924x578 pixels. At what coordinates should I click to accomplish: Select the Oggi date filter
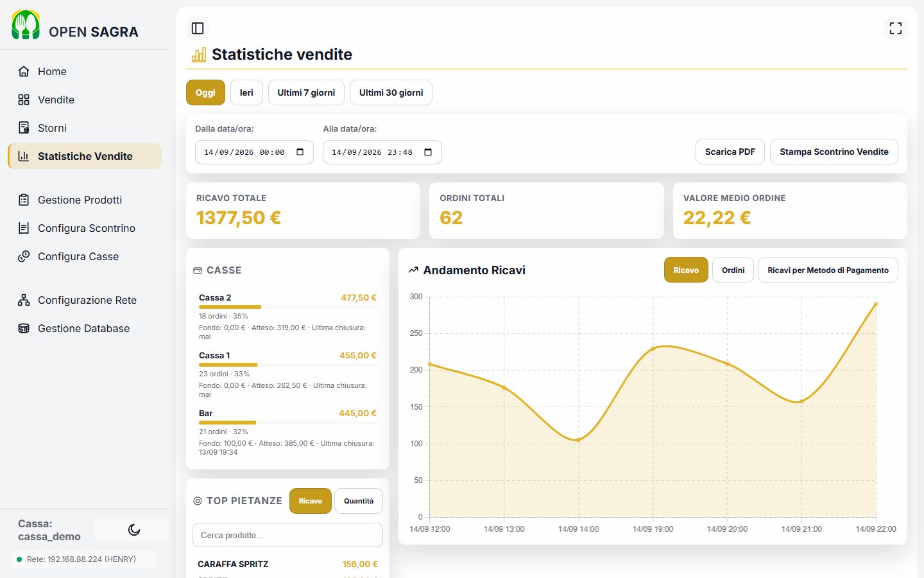click(205, 92)
